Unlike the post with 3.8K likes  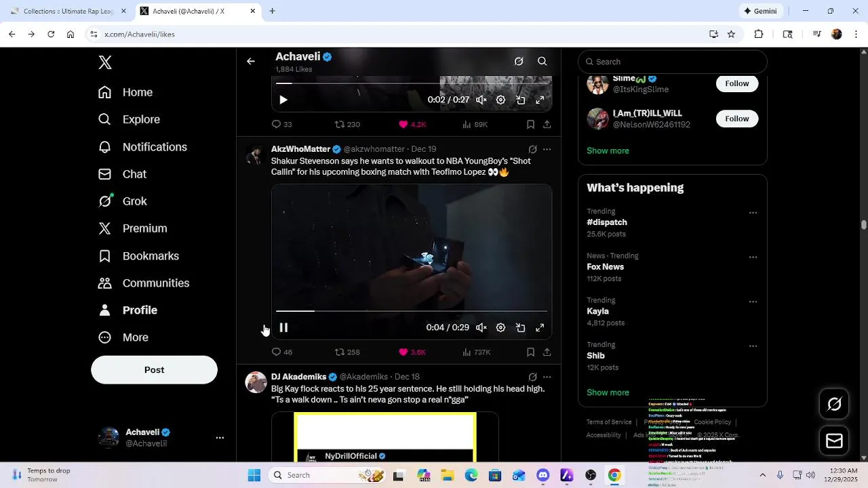[412, 352]
